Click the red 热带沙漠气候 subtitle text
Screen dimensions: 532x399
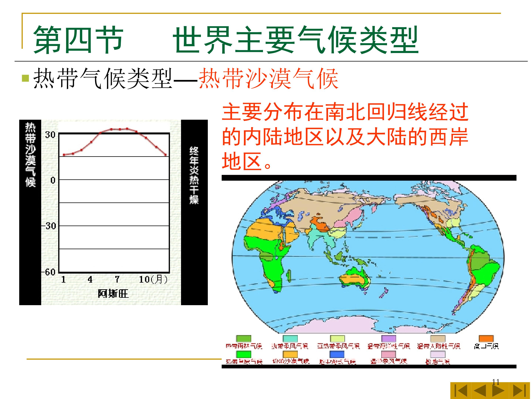coord(269,79)
